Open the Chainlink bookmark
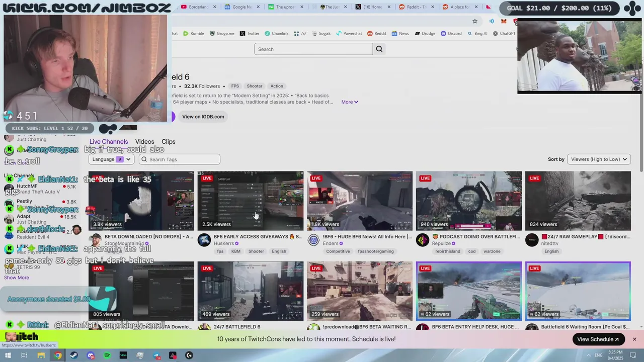 point(276,34)
